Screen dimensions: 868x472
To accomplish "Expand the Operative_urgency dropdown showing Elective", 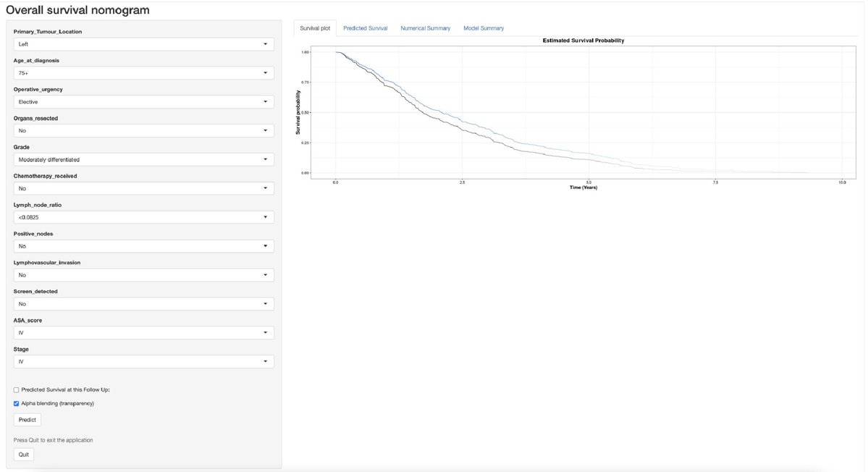I will [x=143, y=102].
